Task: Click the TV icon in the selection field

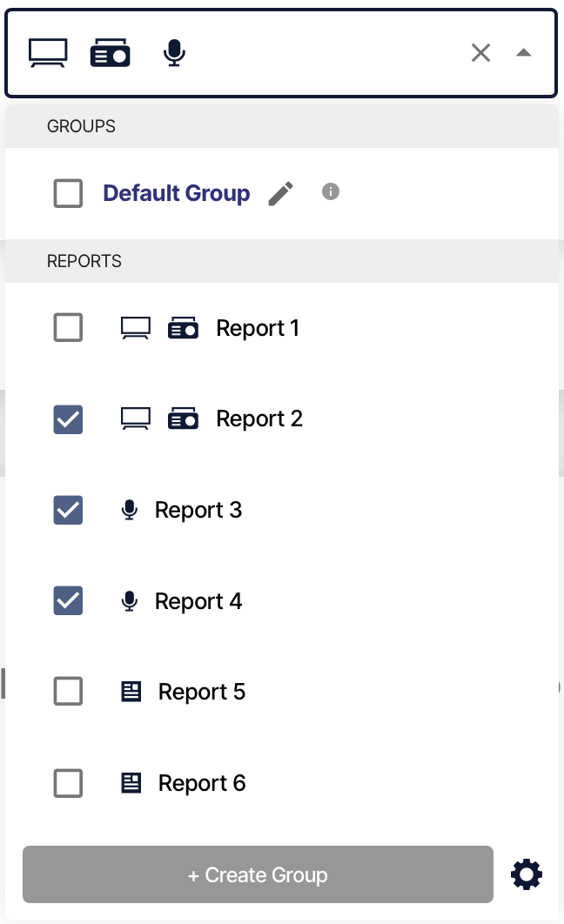Action: pyautogui.click(x=49, y=53)
